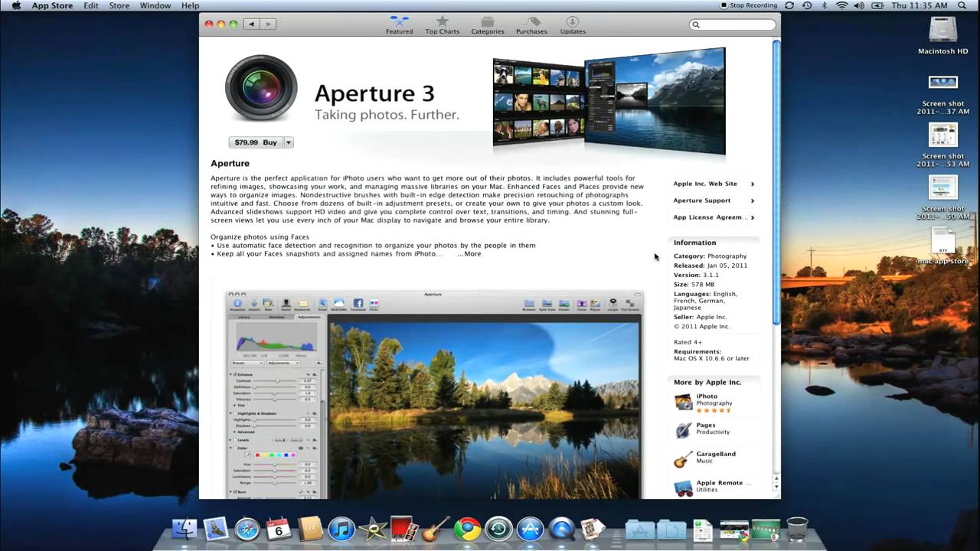
Task: Open the Wi-Fi menu bar icon
Action: [842, 5]
